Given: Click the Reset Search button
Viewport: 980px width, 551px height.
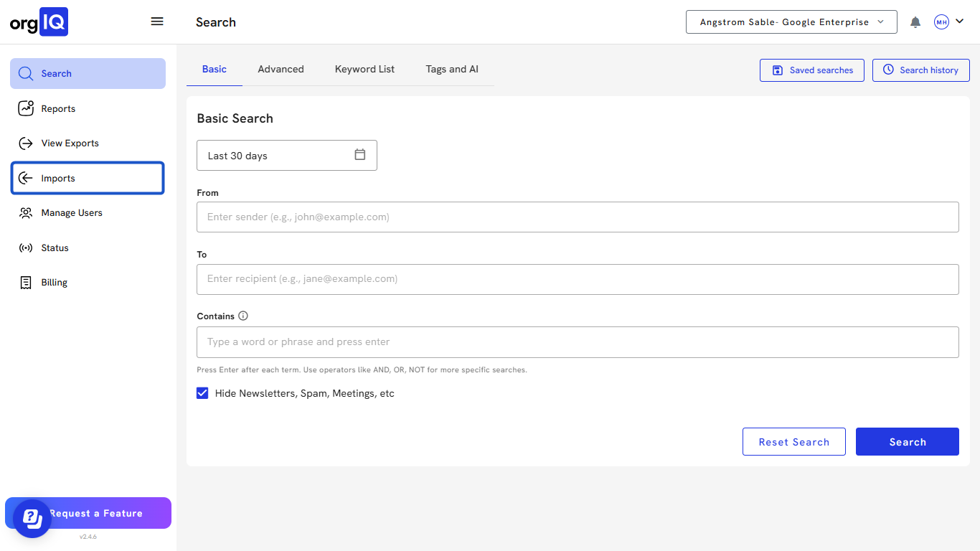Looking at the screenshot, I should tap(793, 442).
